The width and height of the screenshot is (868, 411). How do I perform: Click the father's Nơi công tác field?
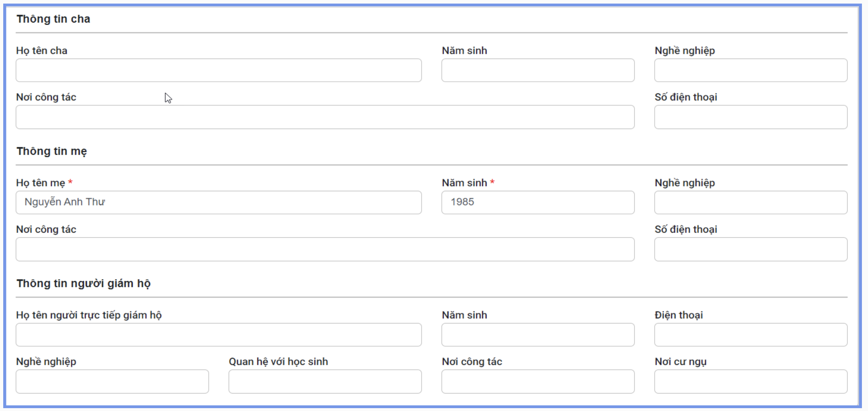tap(325, 117)
